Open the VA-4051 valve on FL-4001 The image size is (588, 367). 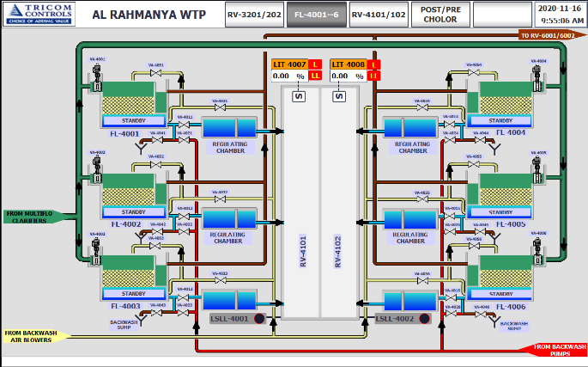pos(156,74)
